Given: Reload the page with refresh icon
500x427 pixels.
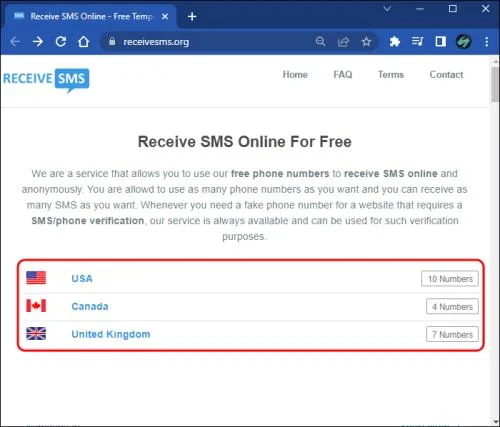Looking at the screenshot, I should click(x=61, y=42).
